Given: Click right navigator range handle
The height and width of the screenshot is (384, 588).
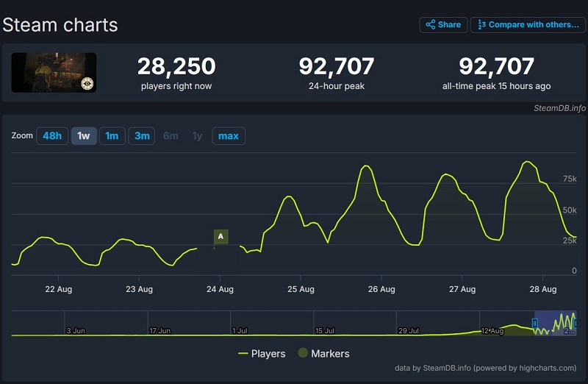Looking at the screenshot, I should click(576, 323).
